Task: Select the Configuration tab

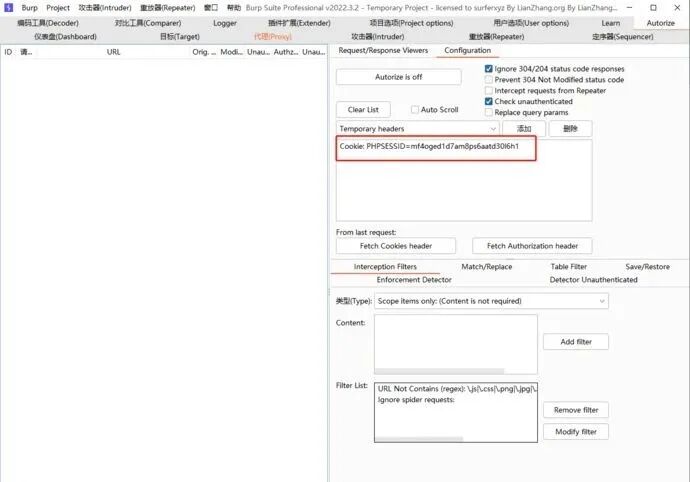Action: click(x=467, y=50)
